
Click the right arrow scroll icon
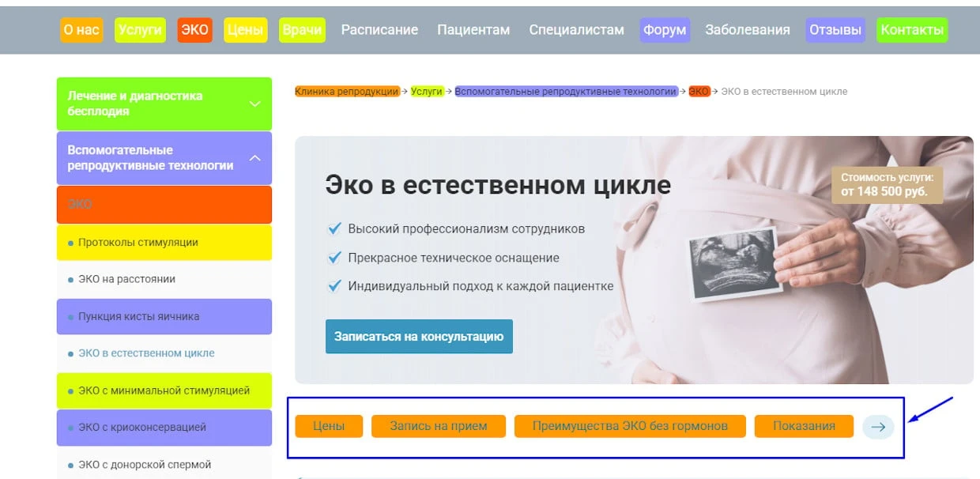(x=878, y=427)
